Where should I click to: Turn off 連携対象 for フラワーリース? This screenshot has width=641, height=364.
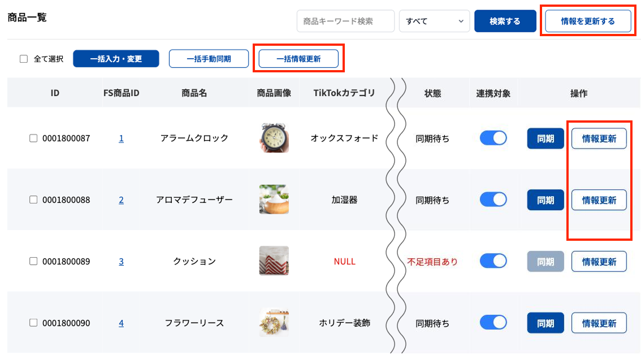pyautogui.click(x=493, y=322)
